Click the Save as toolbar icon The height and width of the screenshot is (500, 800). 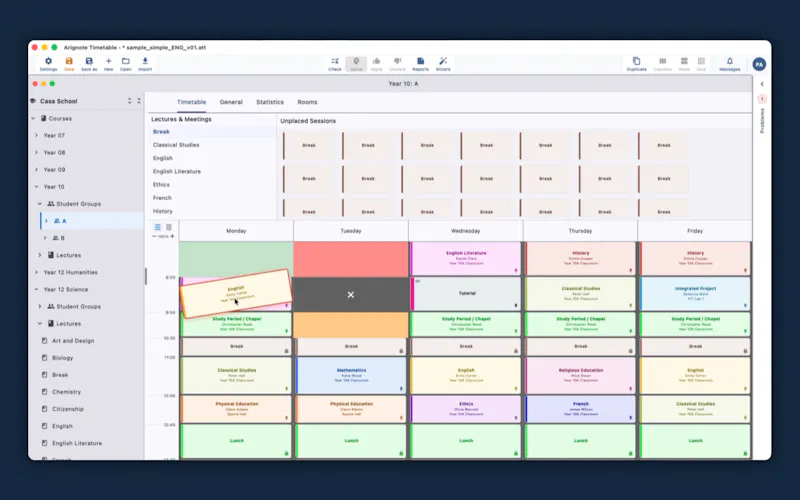[89, 64]
